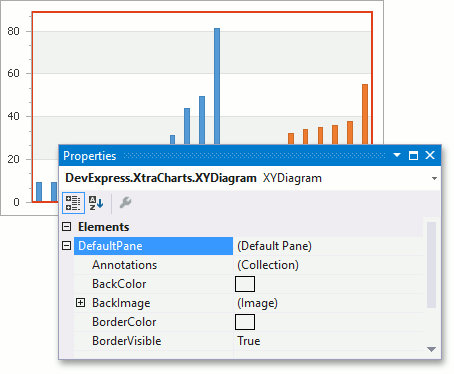Open the XYDiagram object selector dropdown
The image size is (454, 374).
click(434, 178)
